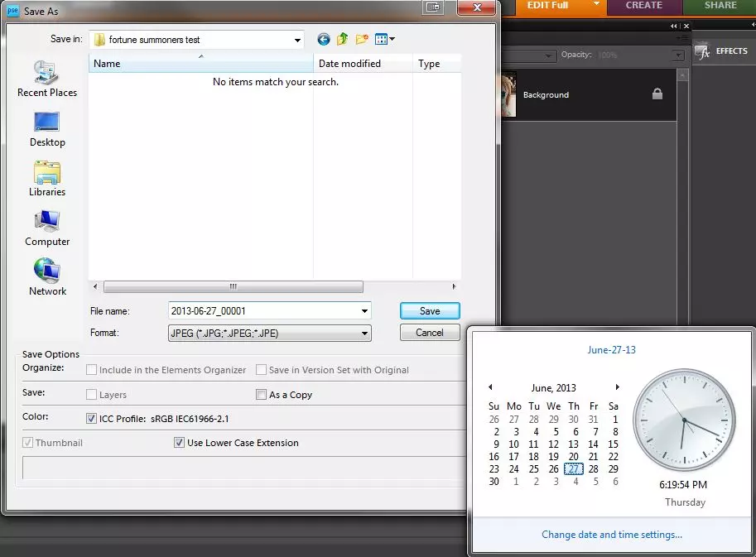
Task: Go up one folder level
Action: coord(342,39)
